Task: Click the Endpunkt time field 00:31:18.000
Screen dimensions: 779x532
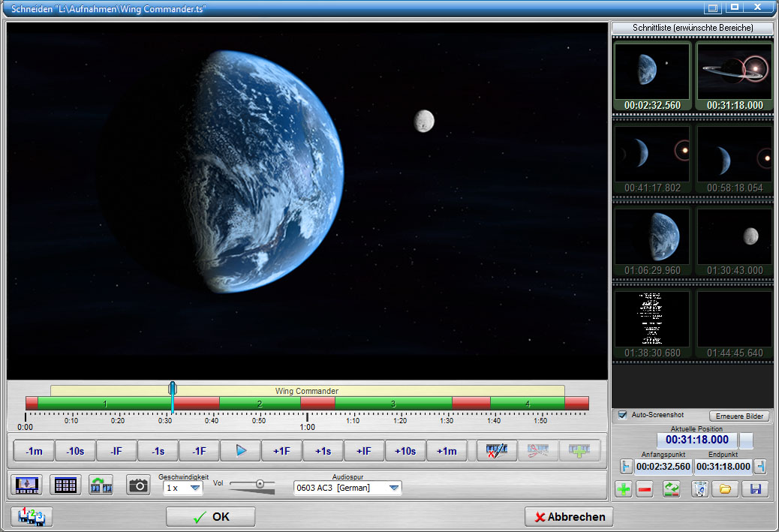Action: [723, 467]
